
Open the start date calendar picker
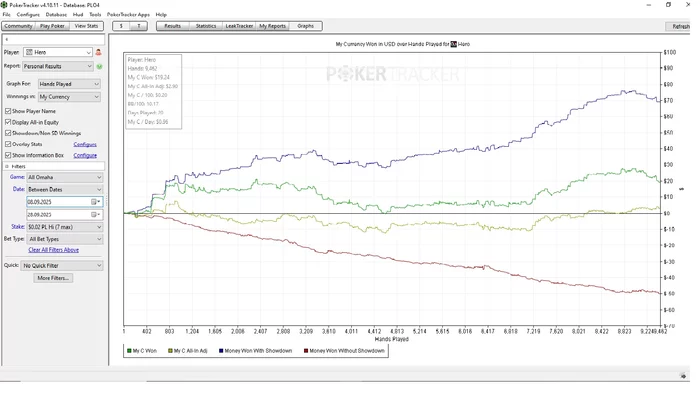(96, 202)
